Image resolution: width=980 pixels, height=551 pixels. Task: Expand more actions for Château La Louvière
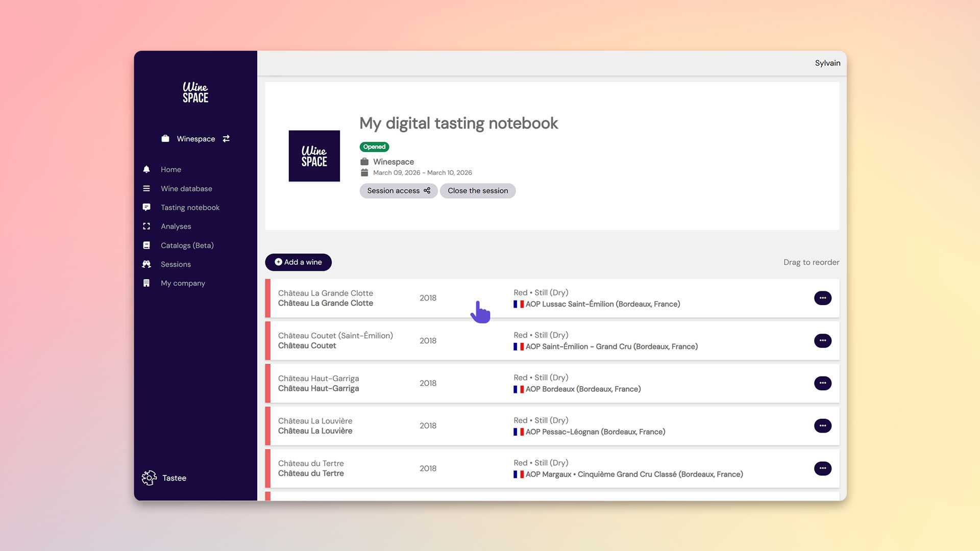822,425
